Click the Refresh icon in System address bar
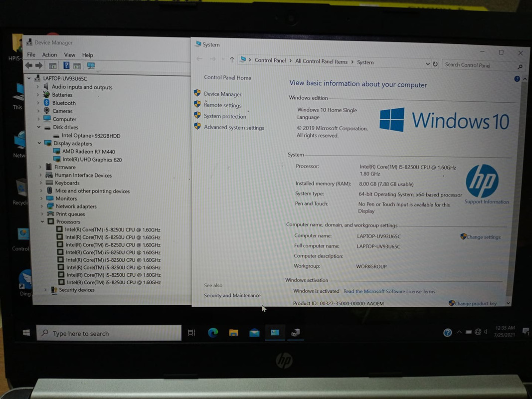Screen dimensions: 532x399 click(435, 64)
